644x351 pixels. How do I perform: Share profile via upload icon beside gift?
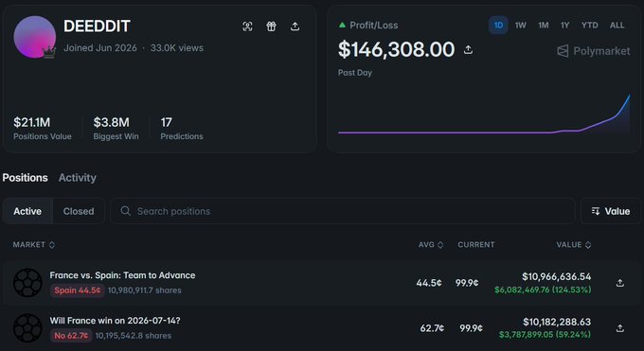[x=295, y=26]
